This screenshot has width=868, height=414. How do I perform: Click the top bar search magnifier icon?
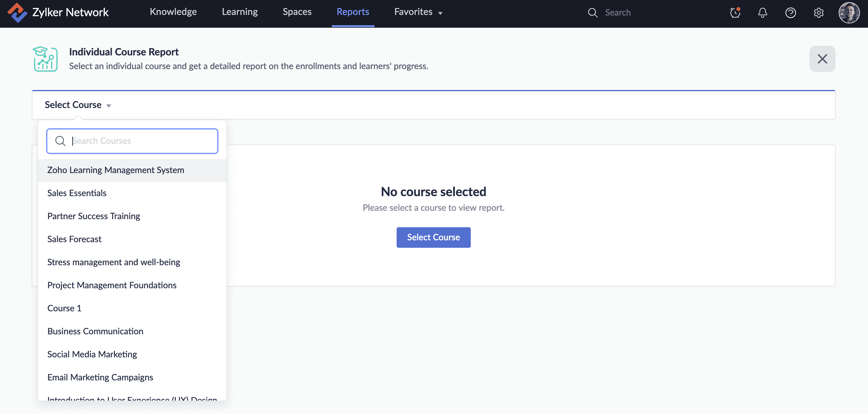pos(593,13)
